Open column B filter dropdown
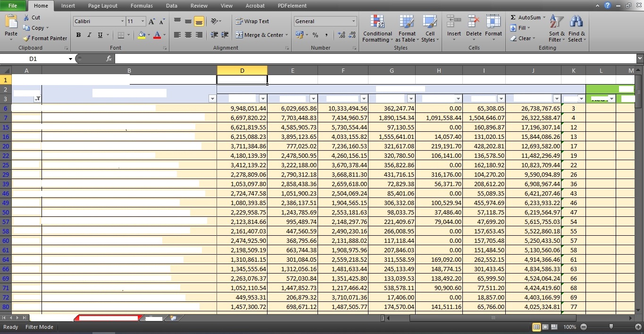644x334 pixels. [x=212, y=99]
